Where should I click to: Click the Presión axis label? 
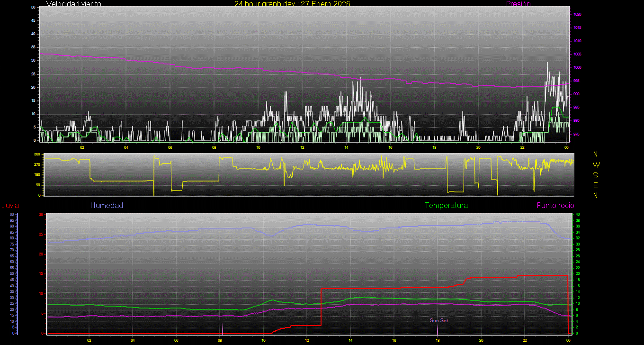pyautogui.click(x=518, y=4)
